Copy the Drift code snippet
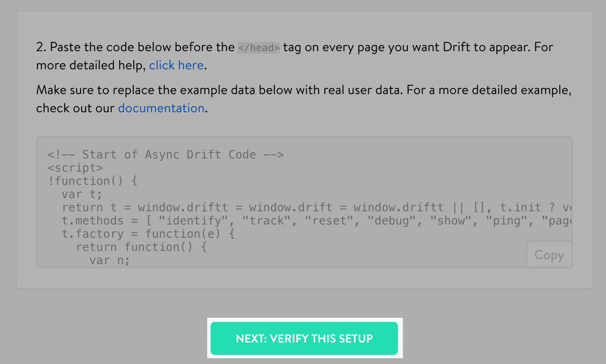Image resolution: width=606 pixels, height=364 pixels. click(x=549, y=255)
